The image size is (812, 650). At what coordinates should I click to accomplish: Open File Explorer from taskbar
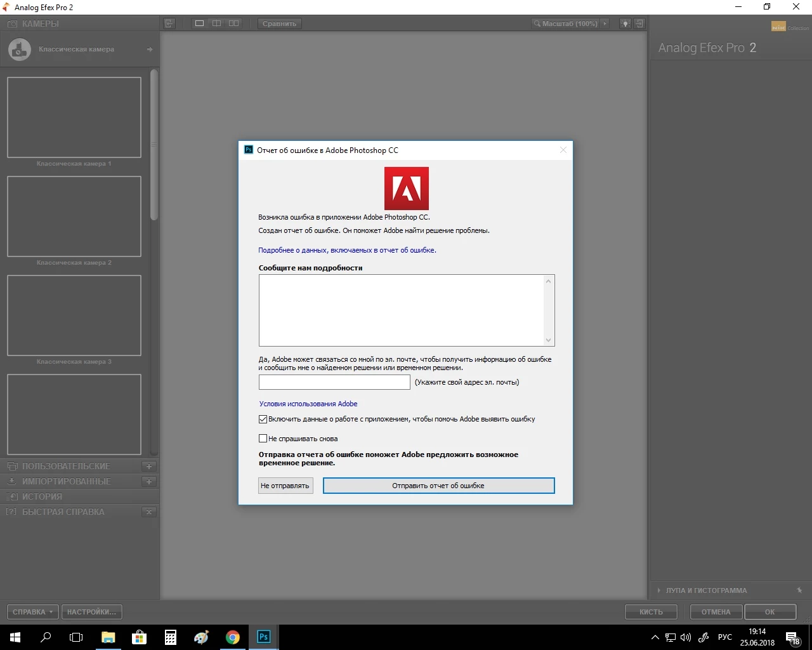(108, 637)
